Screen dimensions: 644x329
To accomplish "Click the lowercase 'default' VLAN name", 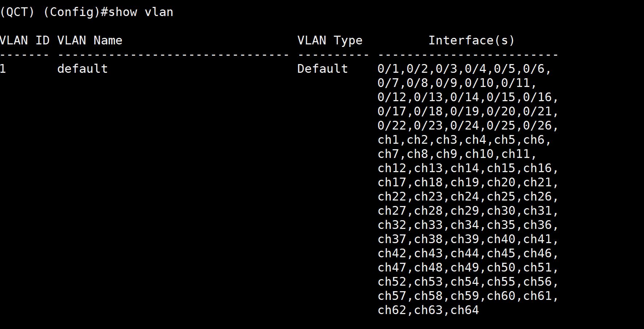I will point(82,69).
